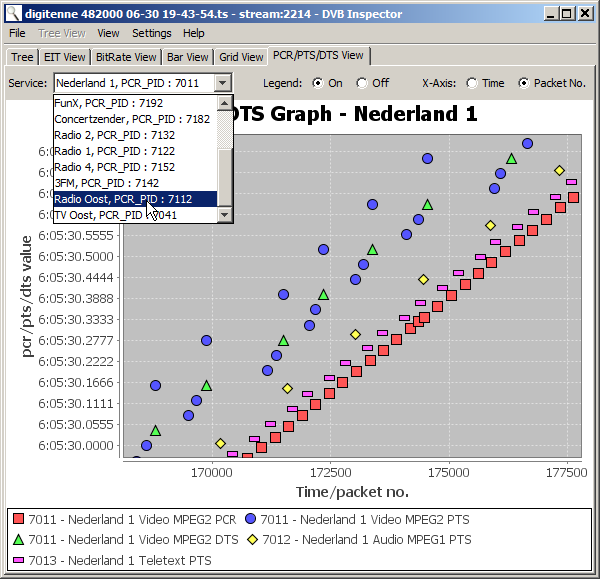The image size is (600, 579).
Task: Turn Legend Off radio button
Action: 362,83
